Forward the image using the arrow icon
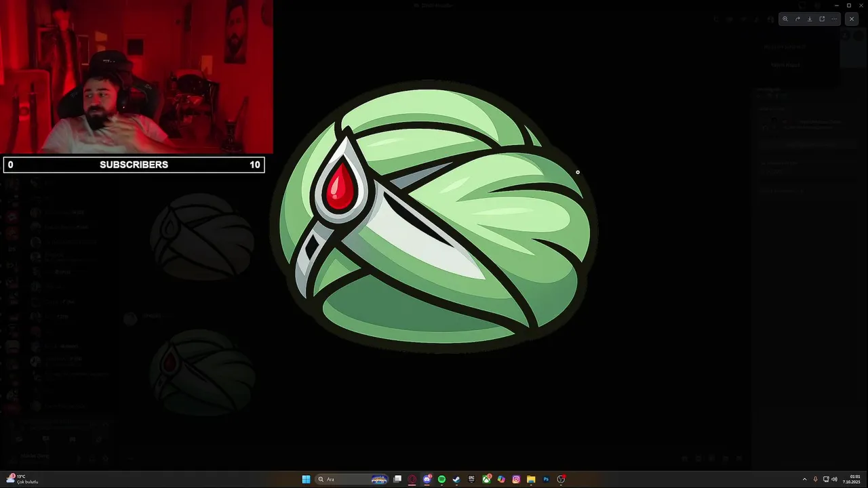Viewport: 868px width, 488px height. (x=797, y=19)
